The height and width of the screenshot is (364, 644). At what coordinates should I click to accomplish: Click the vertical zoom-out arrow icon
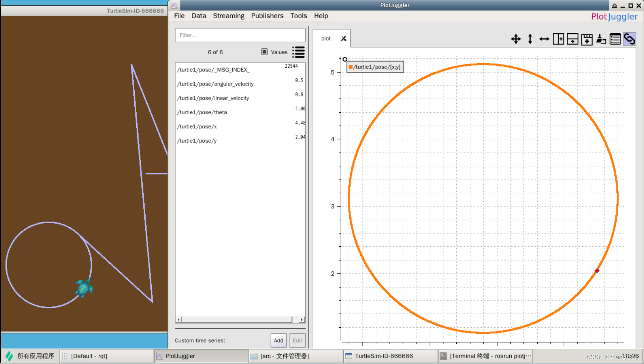coord(530,39)
